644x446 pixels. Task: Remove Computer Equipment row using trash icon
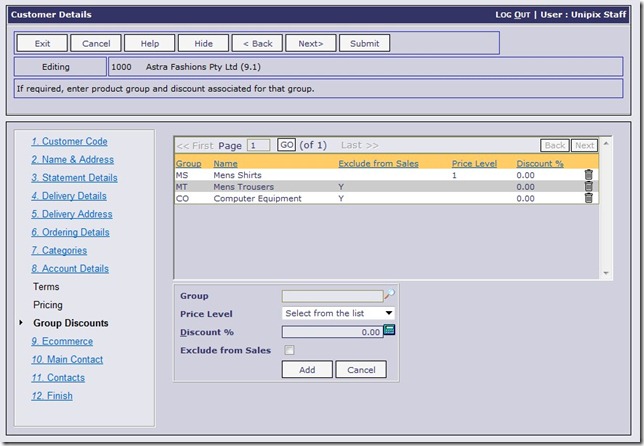[588, 199]
